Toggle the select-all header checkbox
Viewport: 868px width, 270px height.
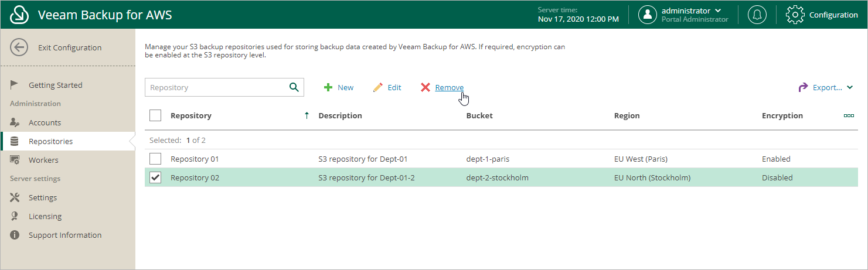click(x=155, y=115)
